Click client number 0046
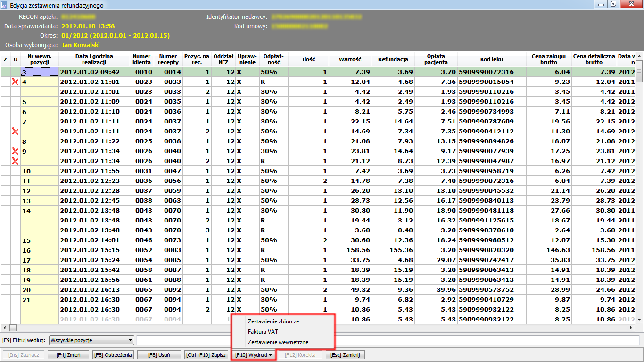This screenshot has height=362, width=644. pos(144,240)
